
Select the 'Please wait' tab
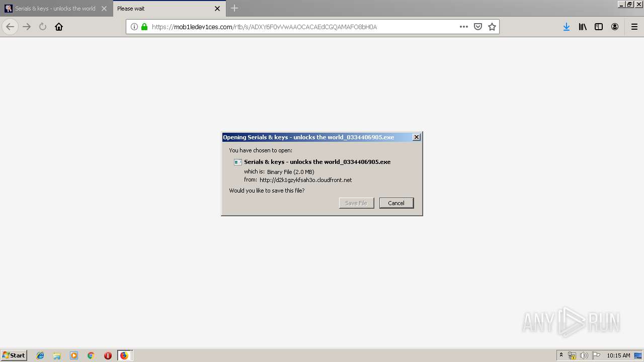tap(169, 9)
